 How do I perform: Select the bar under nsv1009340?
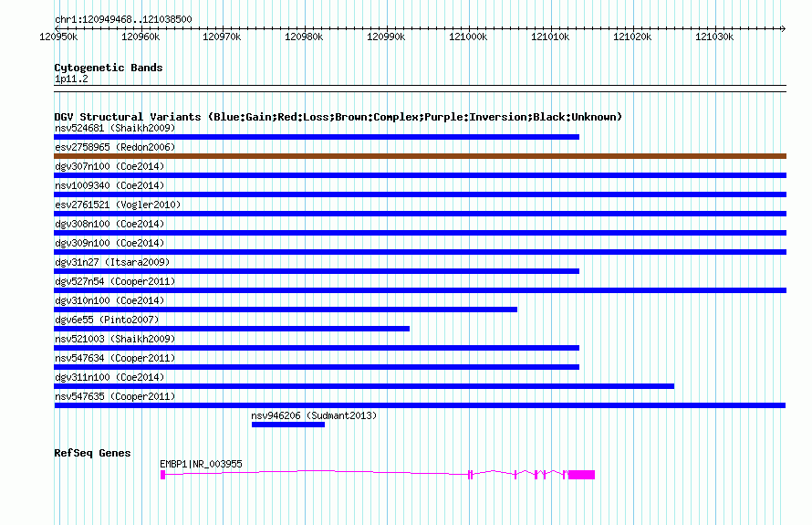[420, 194]
